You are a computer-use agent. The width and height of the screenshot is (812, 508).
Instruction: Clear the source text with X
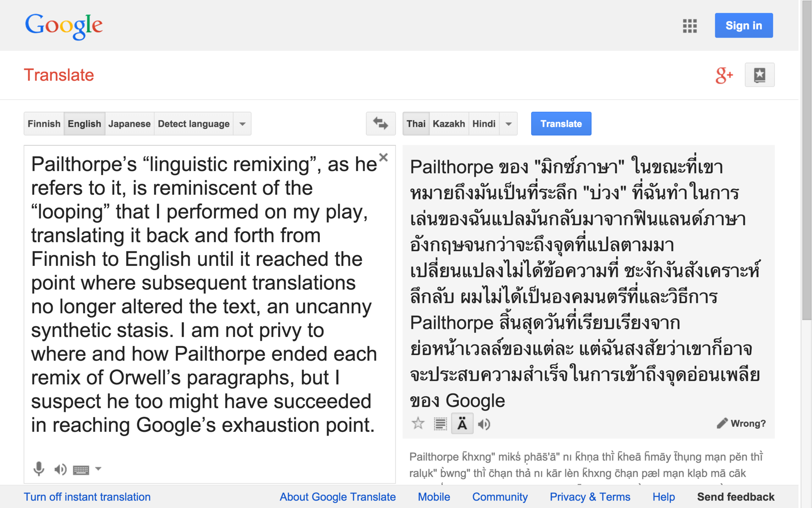[x=383, y=157]
